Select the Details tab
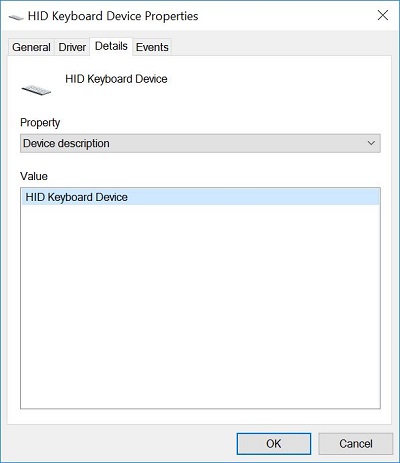Viewport: 400px width, 463px height. coord(111,46)
